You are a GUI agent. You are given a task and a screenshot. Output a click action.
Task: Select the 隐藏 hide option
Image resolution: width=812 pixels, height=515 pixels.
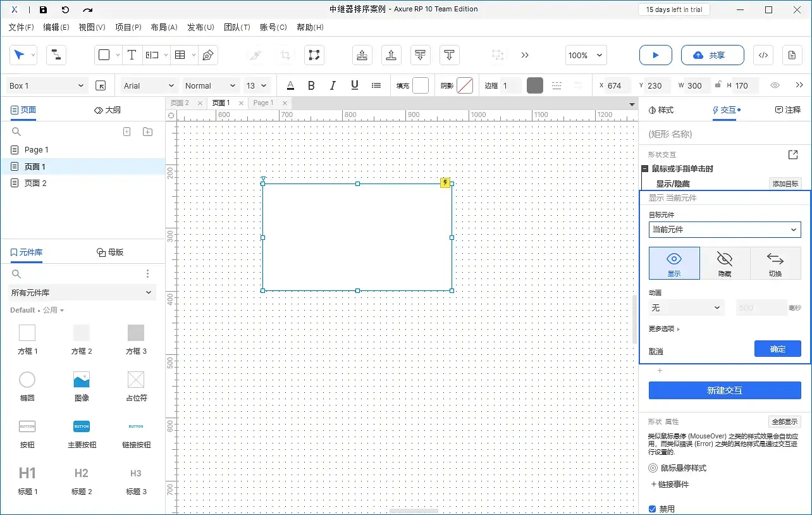[725, 263]
